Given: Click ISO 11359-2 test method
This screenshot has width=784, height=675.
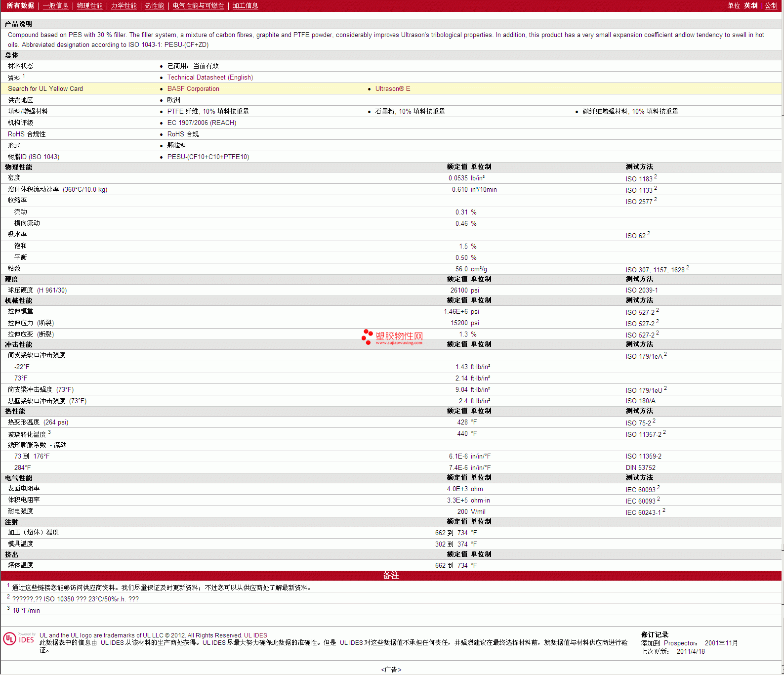Looking at the screenshot, I should pyautogui.click(x=644, y=457).
